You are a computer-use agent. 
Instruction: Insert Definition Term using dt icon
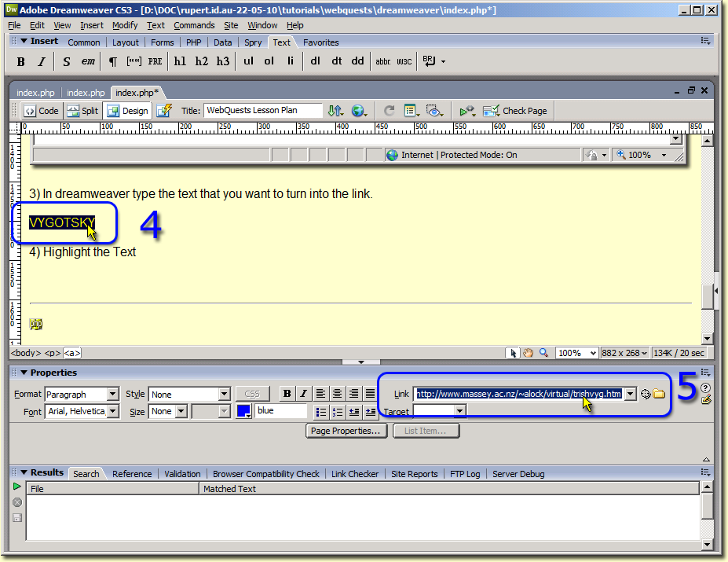tap(337, 61)
